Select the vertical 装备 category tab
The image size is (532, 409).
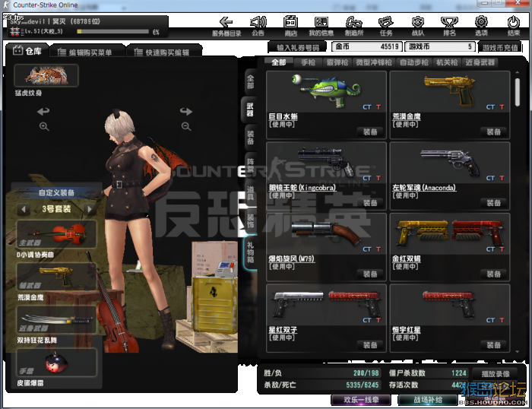[250, 138]
